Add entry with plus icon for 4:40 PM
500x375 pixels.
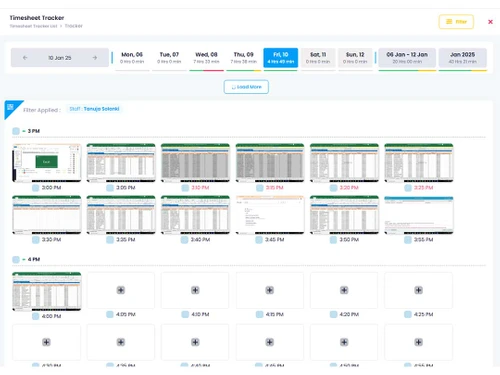[195, 342]
